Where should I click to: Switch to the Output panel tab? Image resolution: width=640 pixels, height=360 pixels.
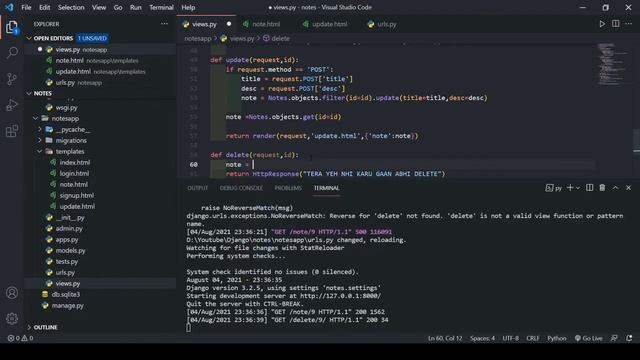pyautogui.click(x=198, y=188)
